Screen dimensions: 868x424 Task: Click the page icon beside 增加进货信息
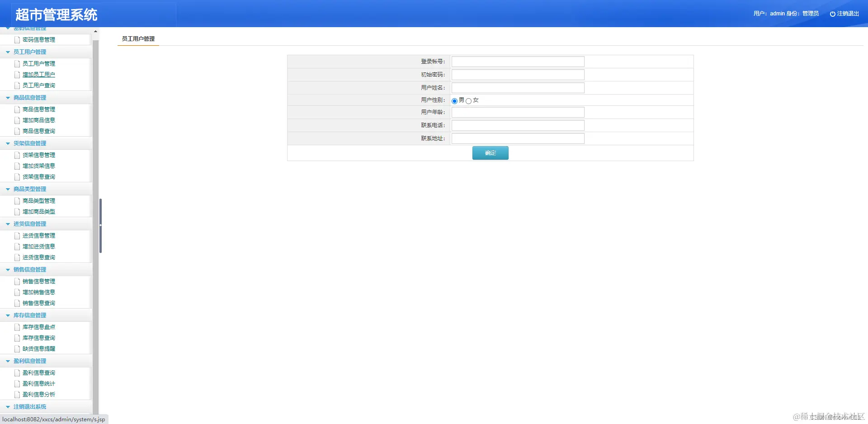tap(17, 247)
